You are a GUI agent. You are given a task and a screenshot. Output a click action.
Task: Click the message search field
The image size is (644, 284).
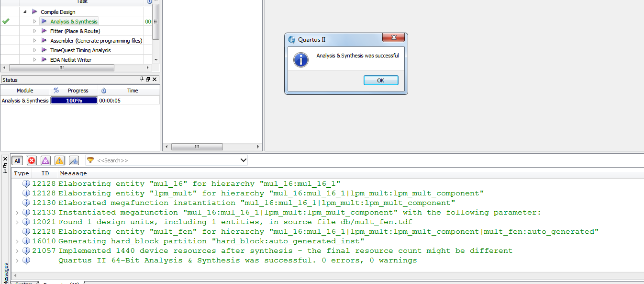[x=167, y=160]
